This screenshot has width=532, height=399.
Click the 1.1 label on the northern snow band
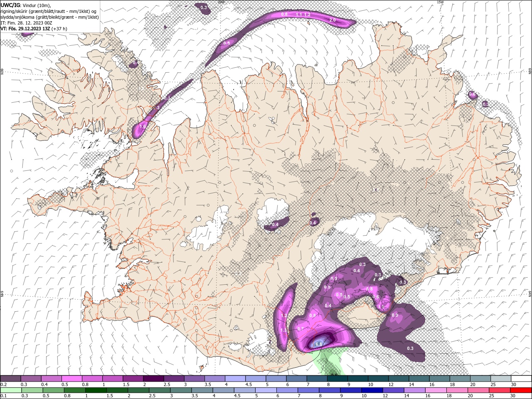[x=299, y=15]
